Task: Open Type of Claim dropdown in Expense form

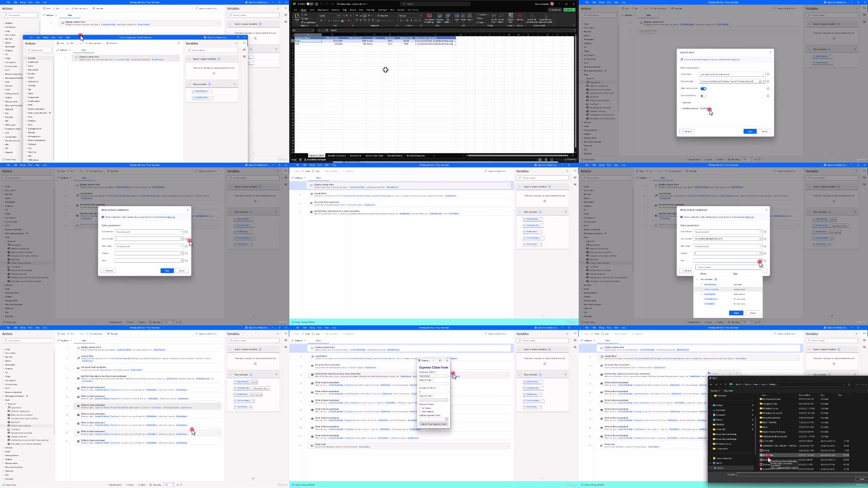Action: (x=434, y=400)
